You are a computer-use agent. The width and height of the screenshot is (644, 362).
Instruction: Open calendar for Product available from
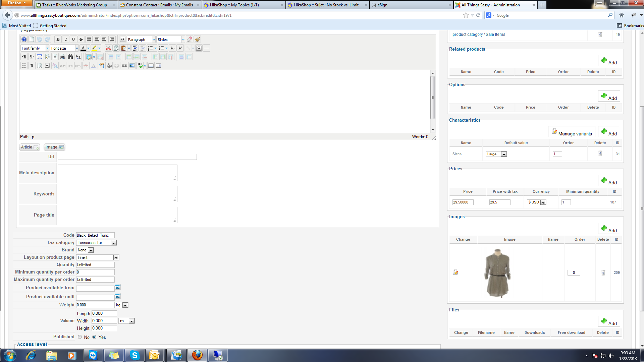tap(118, 288)
